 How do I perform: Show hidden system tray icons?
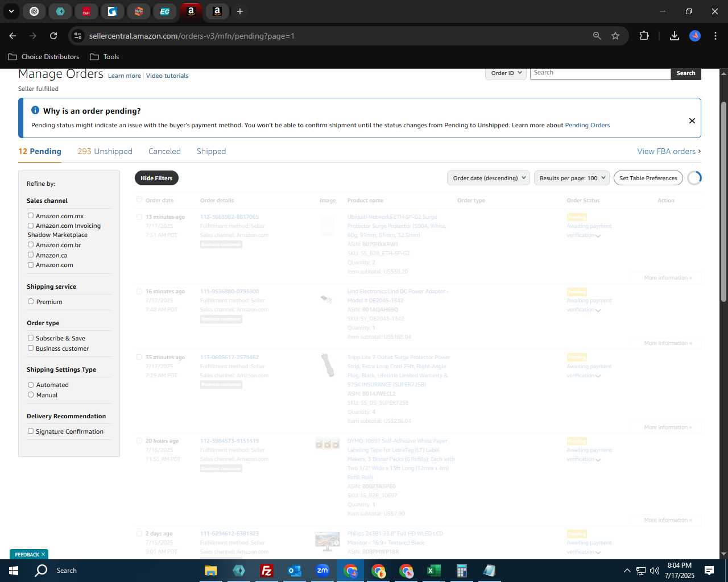(x=627, y=571)
